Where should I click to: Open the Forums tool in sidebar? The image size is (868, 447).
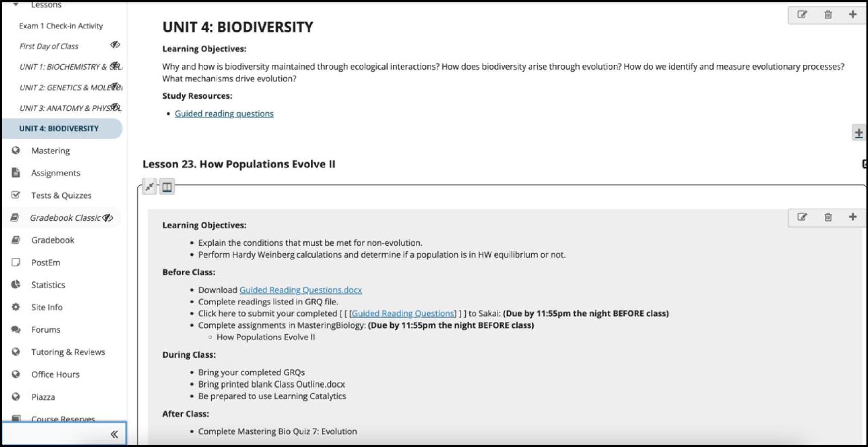coord(46,330)
